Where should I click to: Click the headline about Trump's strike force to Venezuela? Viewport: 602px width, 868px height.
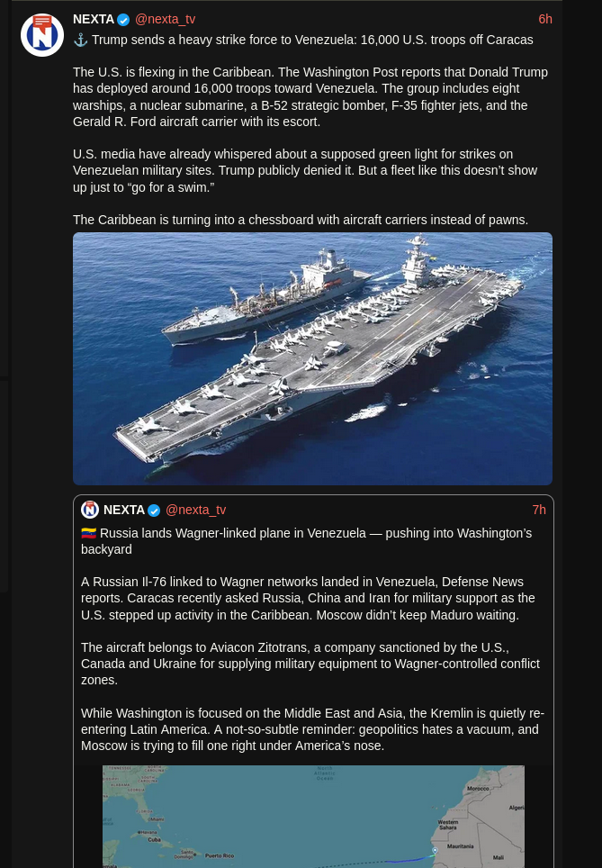click(x=312, y=40)
